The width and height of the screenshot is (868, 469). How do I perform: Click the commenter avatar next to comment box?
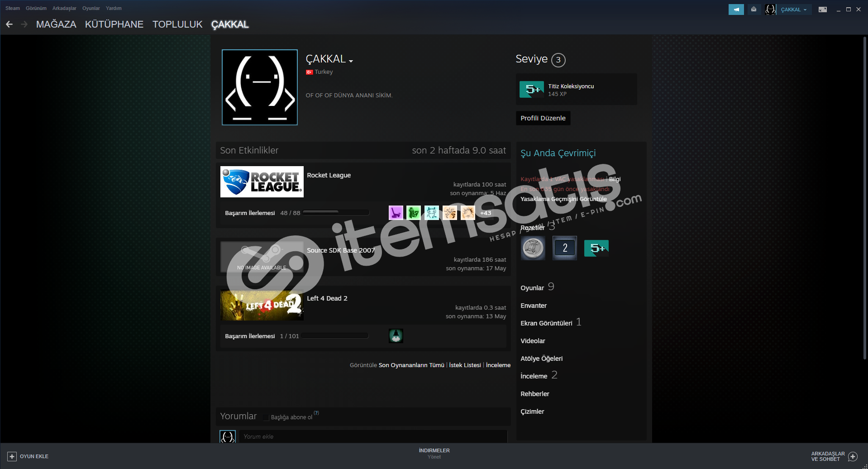pyautogui.click(x=228, y=436)
